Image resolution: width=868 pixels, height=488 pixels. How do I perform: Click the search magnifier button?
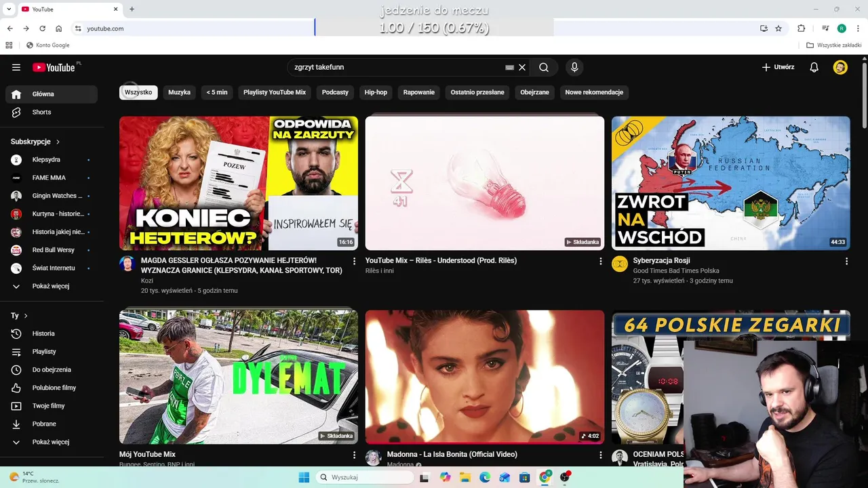point(544,67)
